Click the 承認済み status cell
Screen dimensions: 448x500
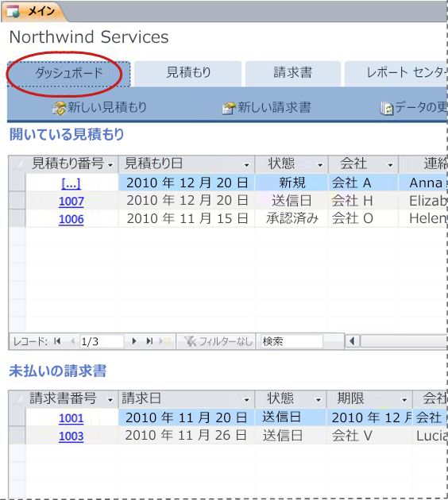292,218
